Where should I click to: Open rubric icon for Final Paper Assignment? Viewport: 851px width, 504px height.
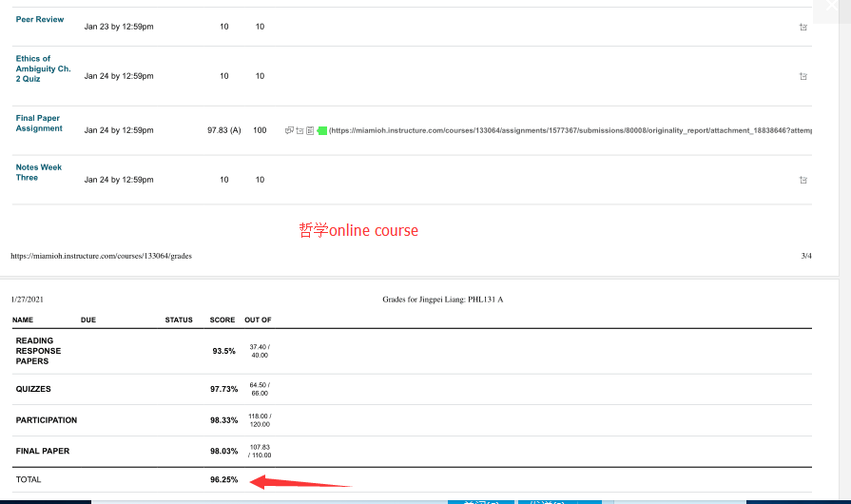point(310,130)
